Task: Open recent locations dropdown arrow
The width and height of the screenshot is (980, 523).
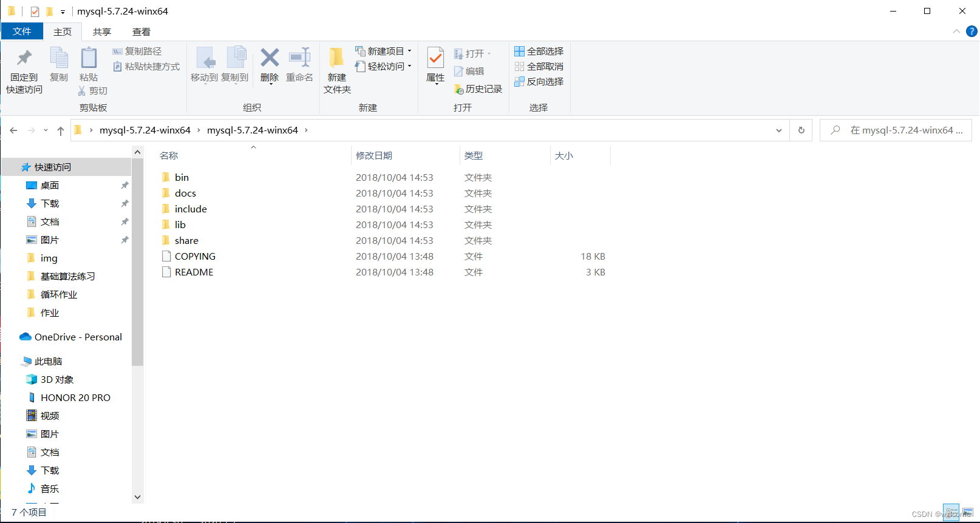Action: pyautogui.click(x=46, y=130)
